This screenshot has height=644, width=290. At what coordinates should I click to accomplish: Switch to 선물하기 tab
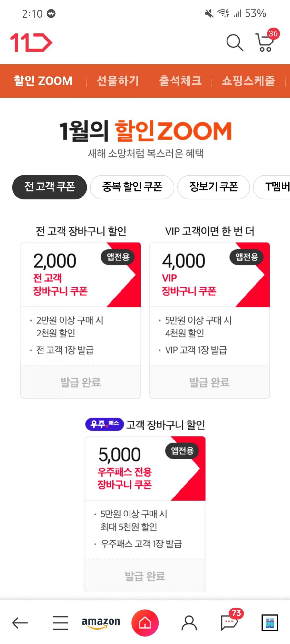click(118, 81)
